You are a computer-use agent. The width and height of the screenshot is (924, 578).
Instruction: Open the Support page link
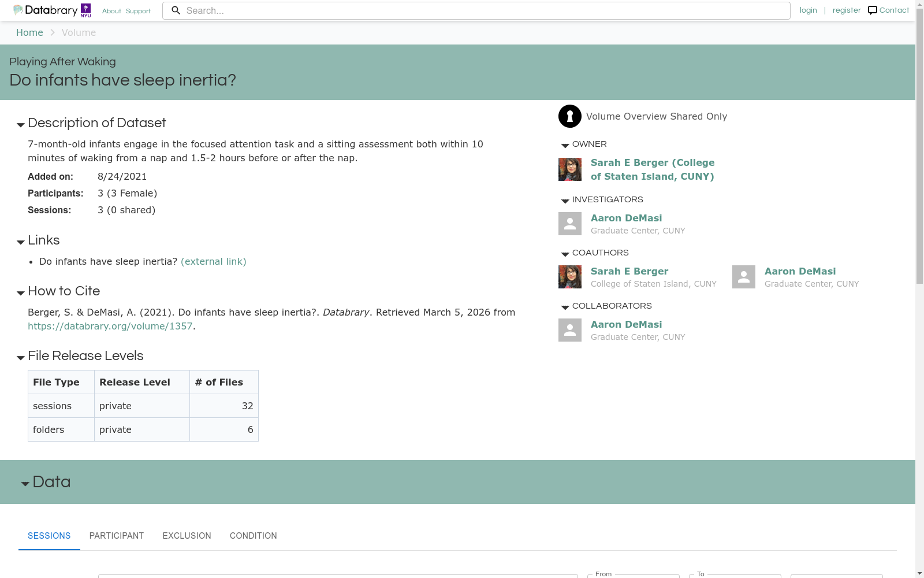pyautogui.click(x=138, y=11)
